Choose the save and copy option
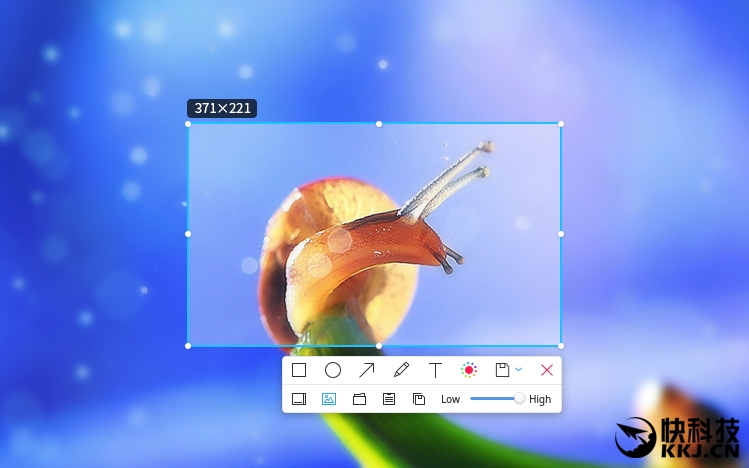Screen dimensions: 749x468 click(419, 399)
